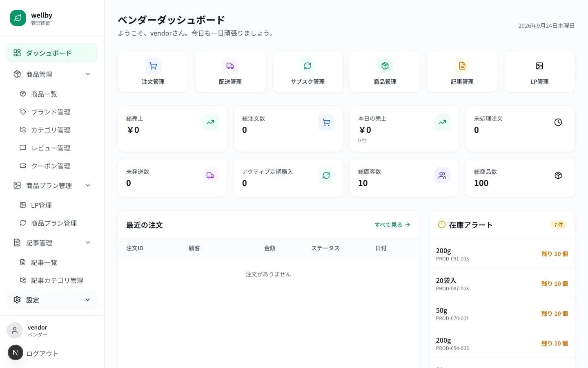Click the ticket icon next to クーポン管理

coord(23,166)
